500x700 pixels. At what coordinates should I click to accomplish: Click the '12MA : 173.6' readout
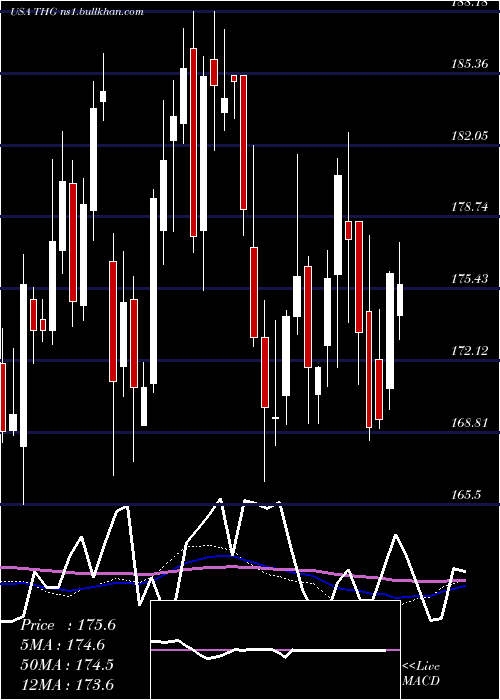pos(67,684)
